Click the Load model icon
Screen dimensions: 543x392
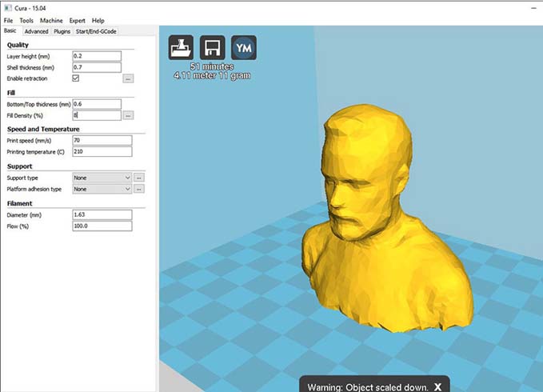coord(181,47)
